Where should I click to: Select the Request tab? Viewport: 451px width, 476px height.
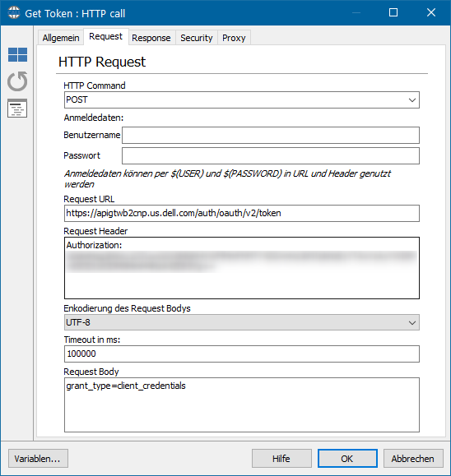point(106,36)
